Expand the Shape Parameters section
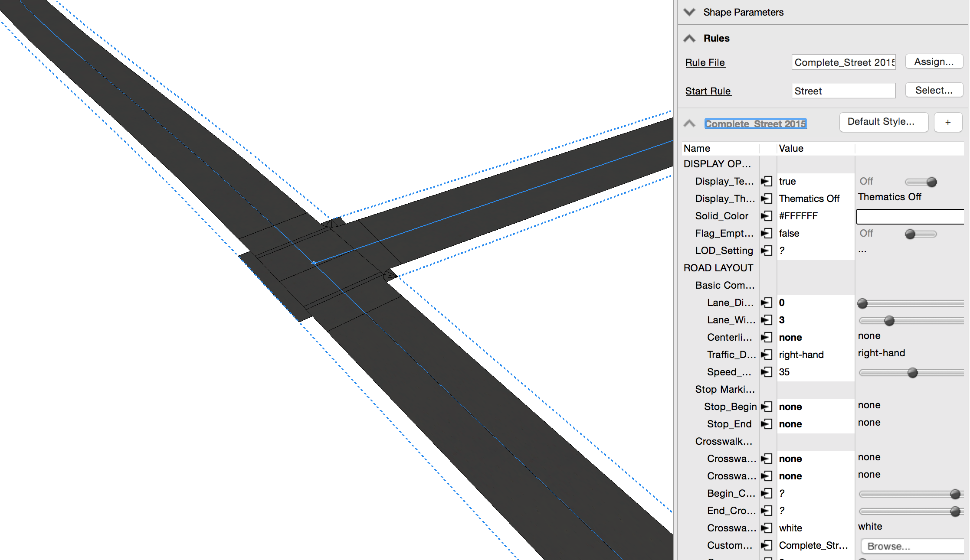Viewport: 970px width, 560px height. pos(689,12)
